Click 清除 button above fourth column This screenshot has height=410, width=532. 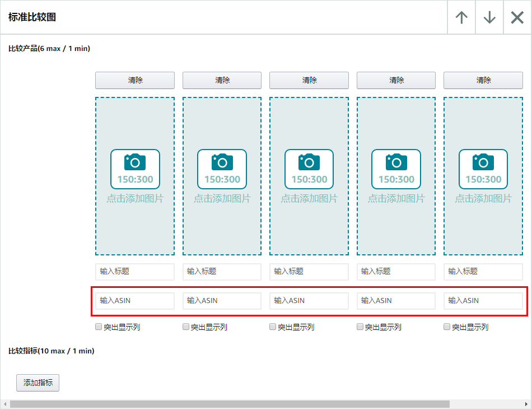click(396, 80)
